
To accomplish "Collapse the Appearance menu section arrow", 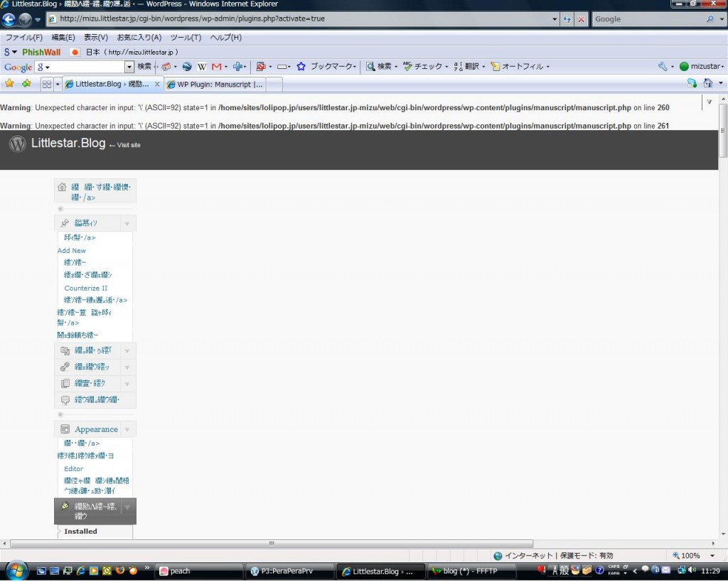I will [127, 429].
